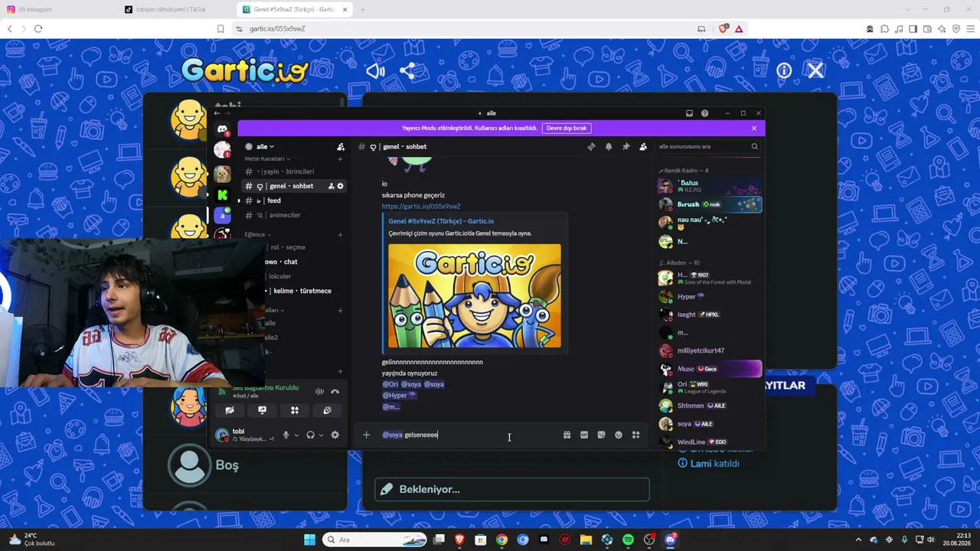Open Discord direct messages home icon
The height and width of the screenshot is (551, 980).
click(x=222, y=129)
